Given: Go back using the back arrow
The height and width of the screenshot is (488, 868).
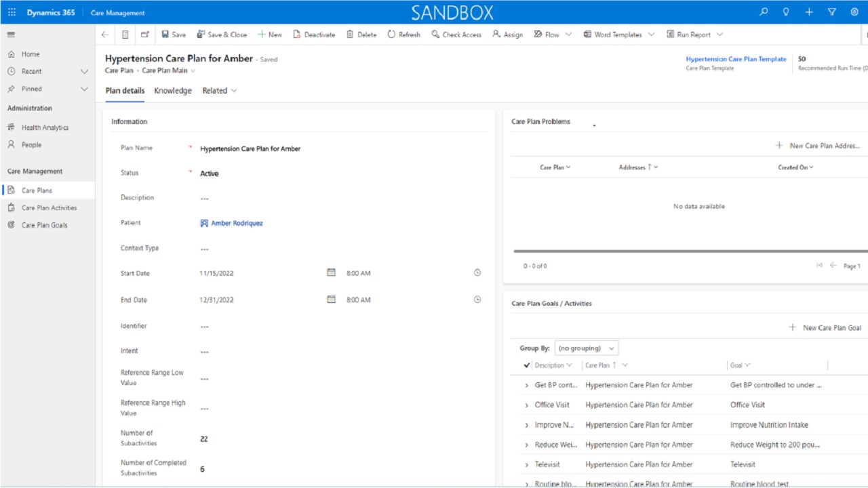Looking at the screenshot, I should click(105, 35).
